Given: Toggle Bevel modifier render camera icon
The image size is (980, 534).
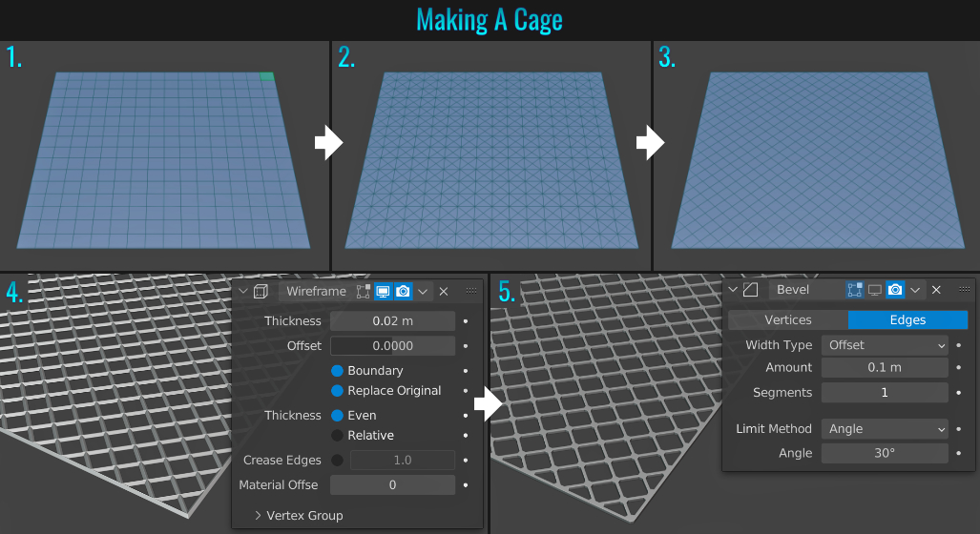Looking at the screenshot, I should pos(895,290).
